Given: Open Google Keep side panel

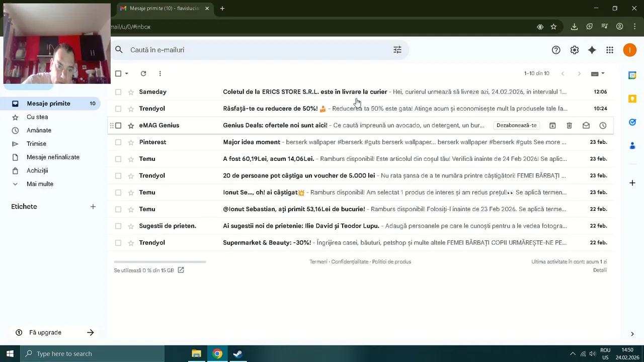Looking at the screenshot, I should [632, 99].
